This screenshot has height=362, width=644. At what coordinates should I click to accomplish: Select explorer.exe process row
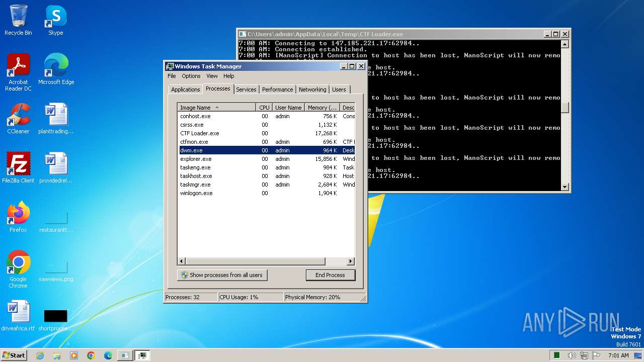click(x=267, y=159)
